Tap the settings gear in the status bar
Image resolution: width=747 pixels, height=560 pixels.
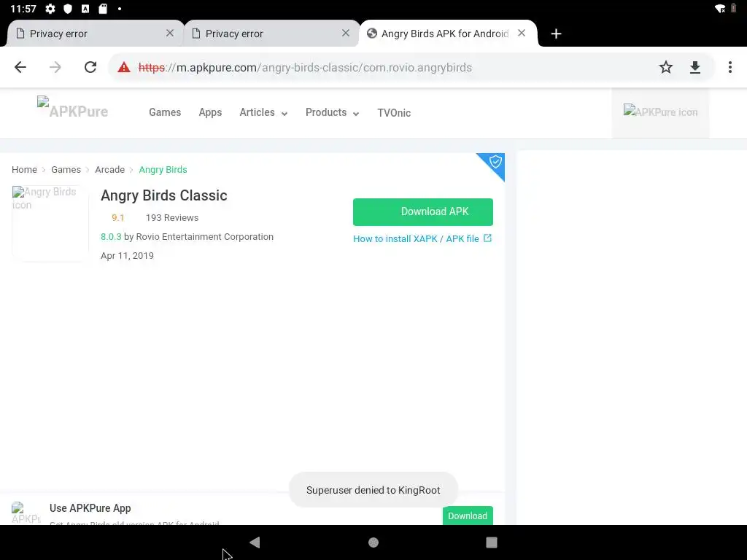(50, 9)
